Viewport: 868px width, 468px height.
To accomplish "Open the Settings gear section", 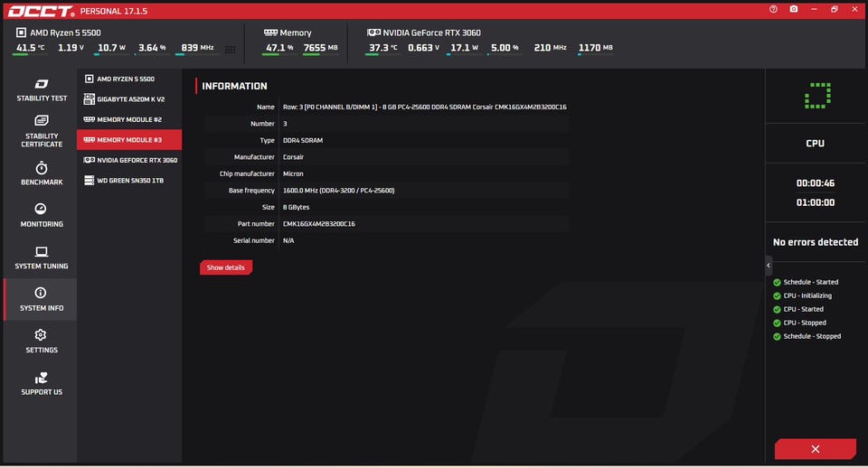I will (x=42, y=342).
